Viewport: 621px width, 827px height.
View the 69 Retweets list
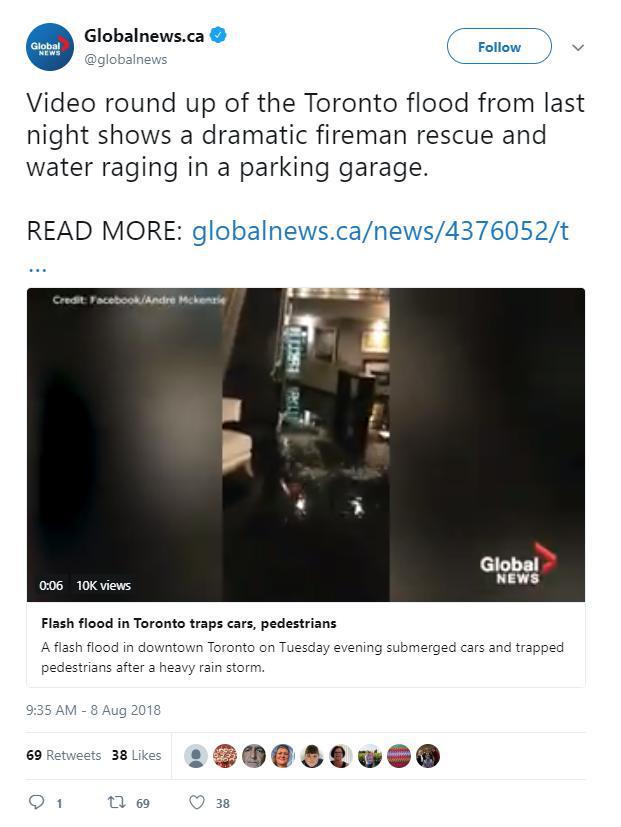(x=63, y=755)
